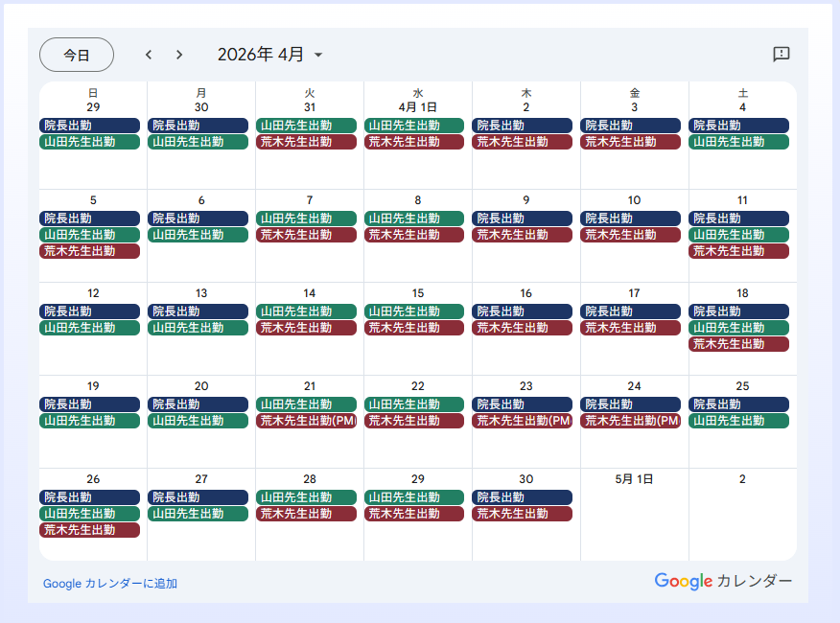Select 荒木先生出勤 event on April 5

pyautogui.click(x=89, y=251)
